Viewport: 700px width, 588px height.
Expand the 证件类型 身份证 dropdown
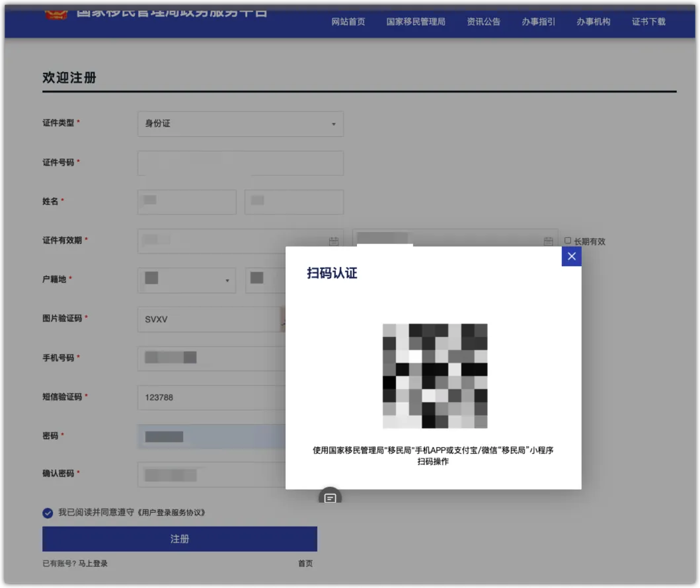240,124
